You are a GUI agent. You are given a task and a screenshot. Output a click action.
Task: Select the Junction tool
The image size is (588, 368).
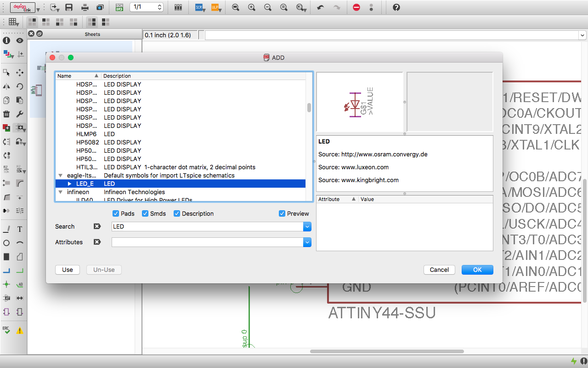point(6,284)
